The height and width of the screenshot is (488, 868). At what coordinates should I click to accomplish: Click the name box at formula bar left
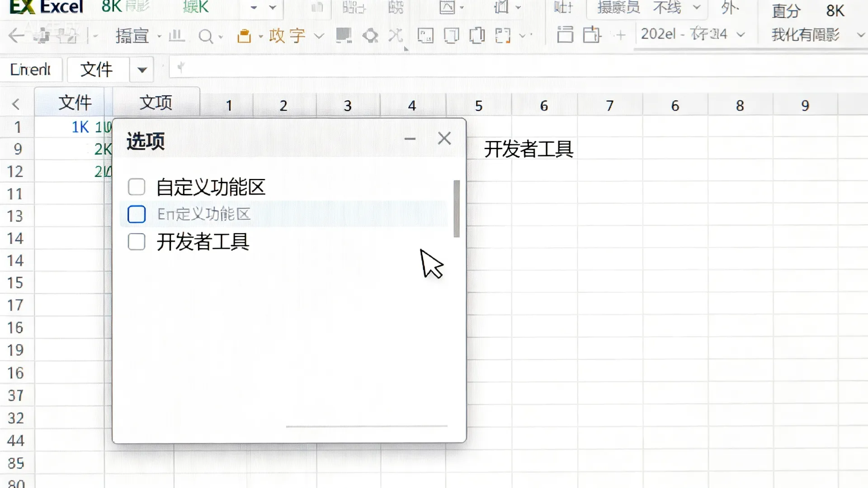pos(31,70)
